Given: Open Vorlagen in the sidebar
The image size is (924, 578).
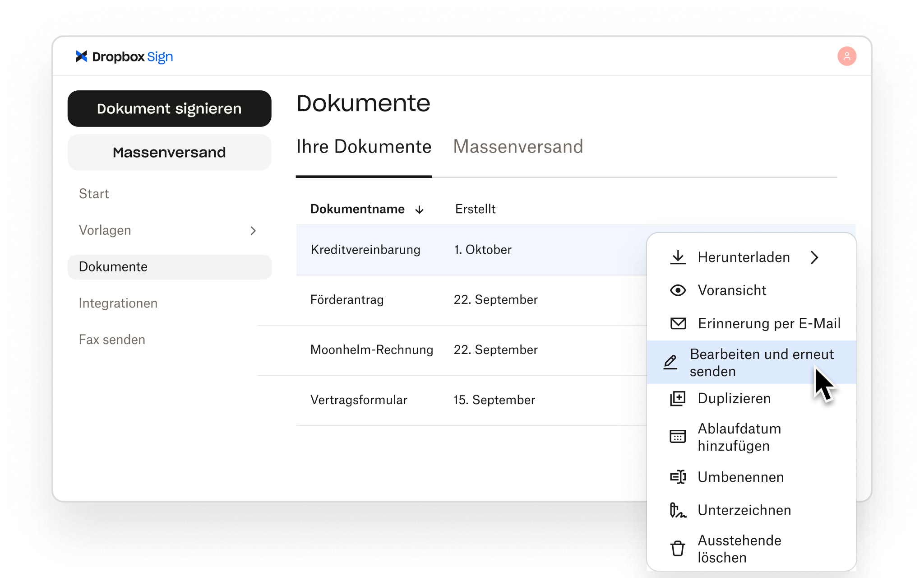Looking at the screenshot, I should [169, 230].
